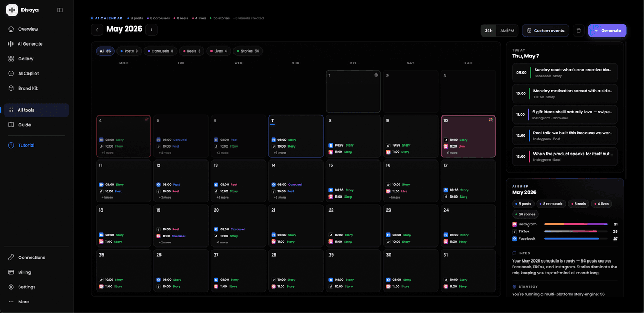Click the Facebook progress bar in AI Brief
The width and height of the screenshot is (644, 313).
click(x=576, y=238)
